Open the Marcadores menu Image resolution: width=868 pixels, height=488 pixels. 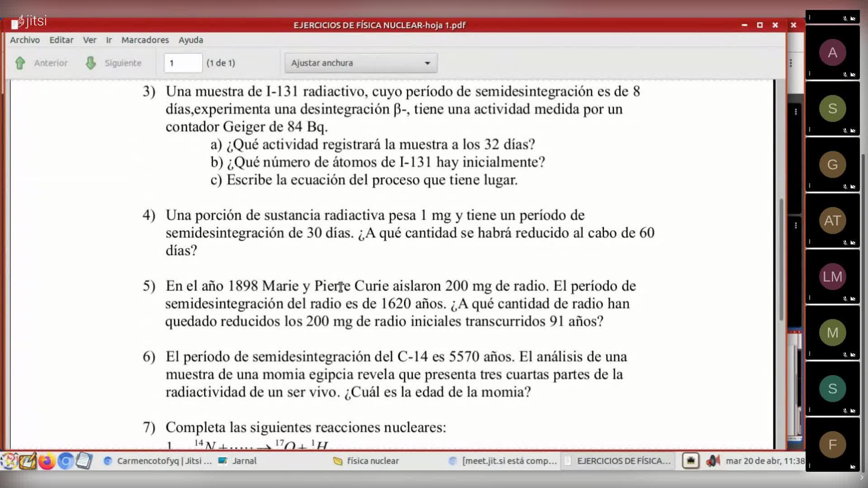click(145, 40)
